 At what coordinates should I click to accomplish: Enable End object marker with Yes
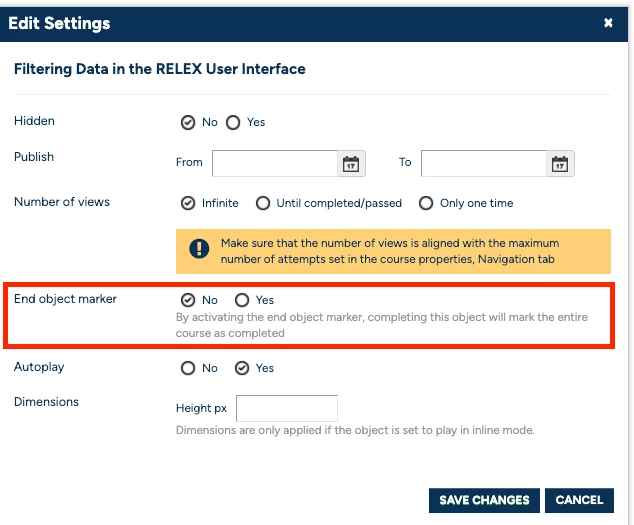[x=242, y=300]
